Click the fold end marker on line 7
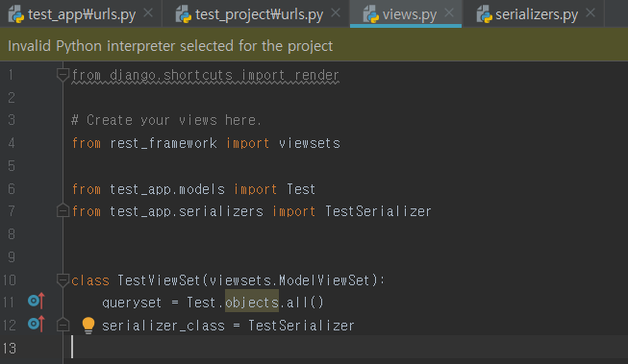The image size is (628, 364). pos(63,210)
